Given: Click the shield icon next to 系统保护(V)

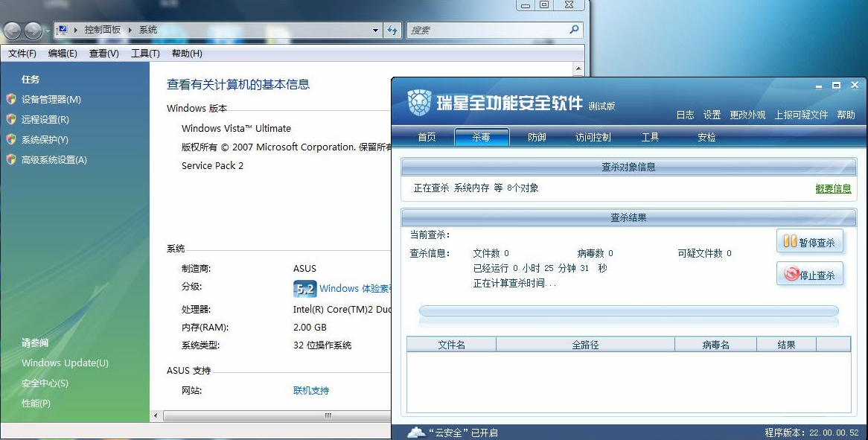Looking at the screenshot, I should pos(11,139).
